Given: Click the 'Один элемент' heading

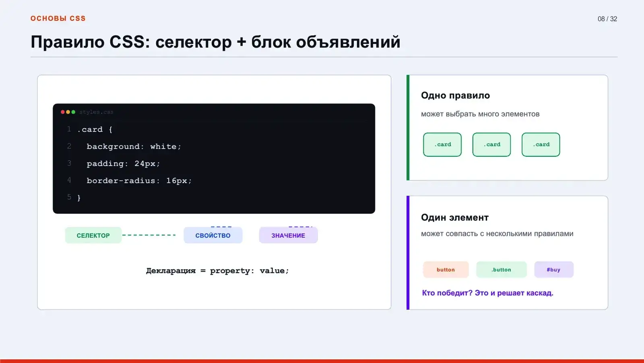Looking at the screenshot, I should tap(455, 218).
